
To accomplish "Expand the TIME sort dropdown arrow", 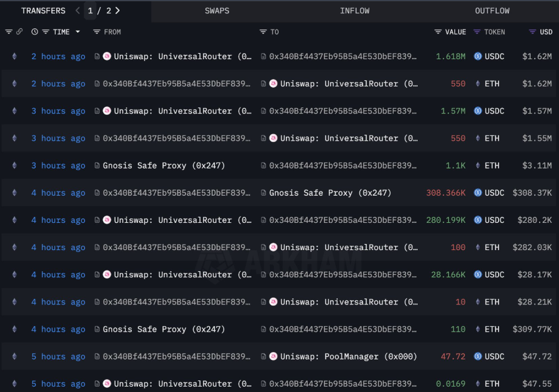I will pyautogui.click(x=78, y=32).
